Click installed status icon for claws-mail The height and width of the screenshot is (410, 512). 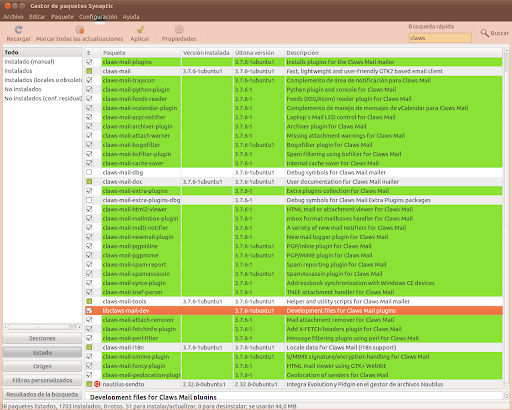89,71
